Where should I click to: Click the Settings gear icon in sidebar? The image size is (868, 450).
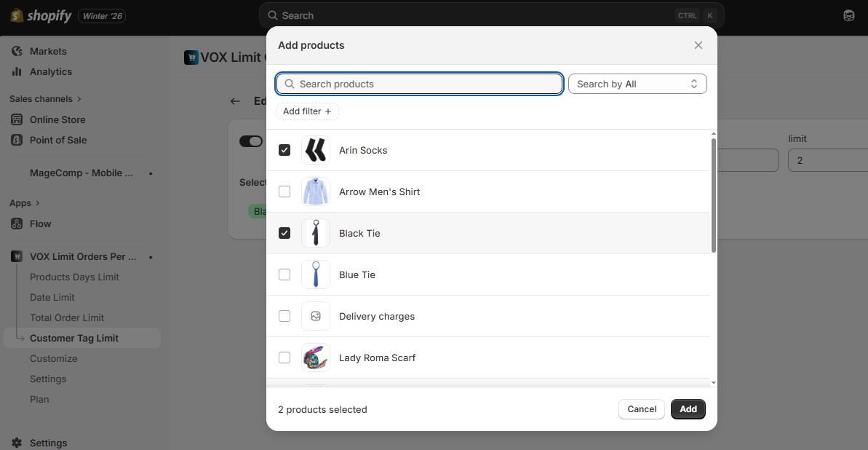coord(17,443)
